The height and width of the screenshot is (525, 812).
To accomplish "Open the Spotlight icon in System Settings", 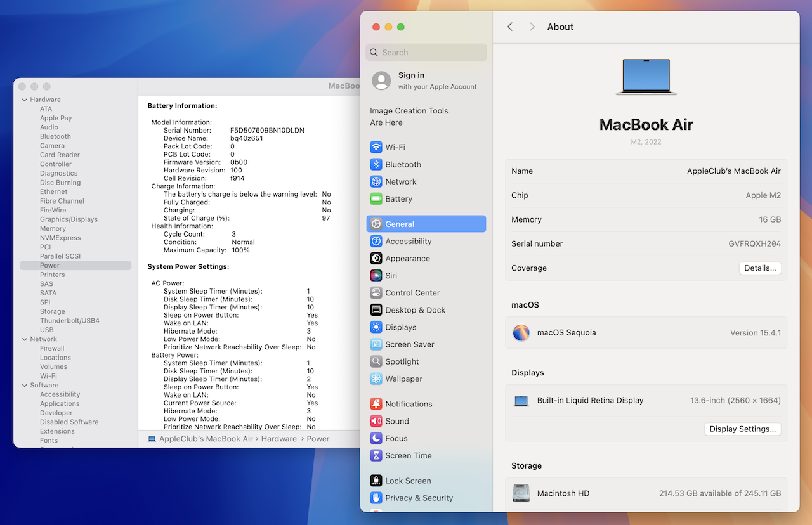I will coord(376,361).
